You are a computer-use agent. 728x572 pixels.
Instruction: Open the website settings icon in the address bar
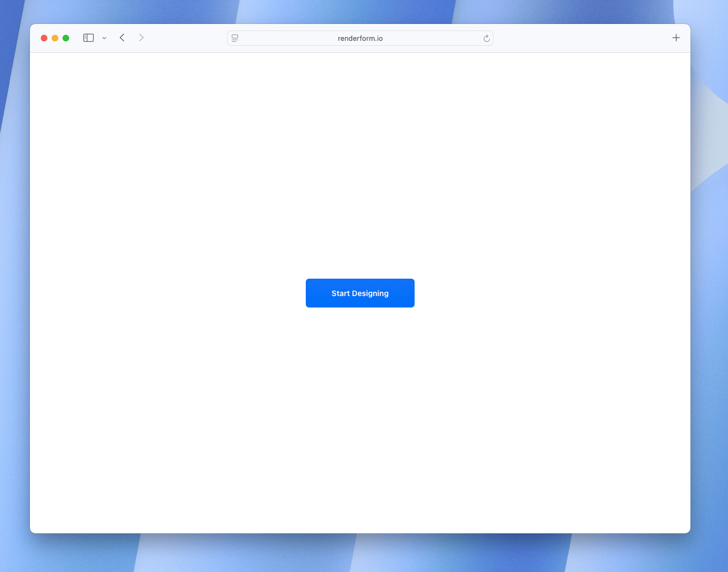coord(235,38)
